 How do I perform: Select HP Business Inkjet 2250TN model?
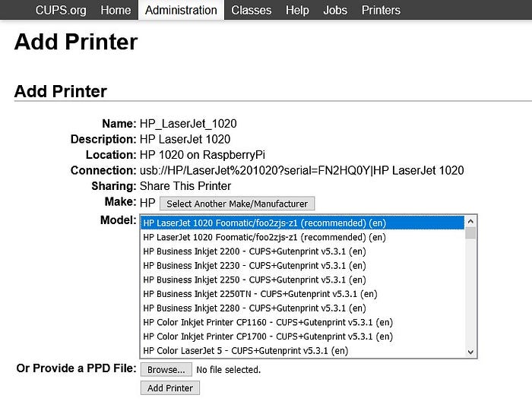(x=302, y=294)
